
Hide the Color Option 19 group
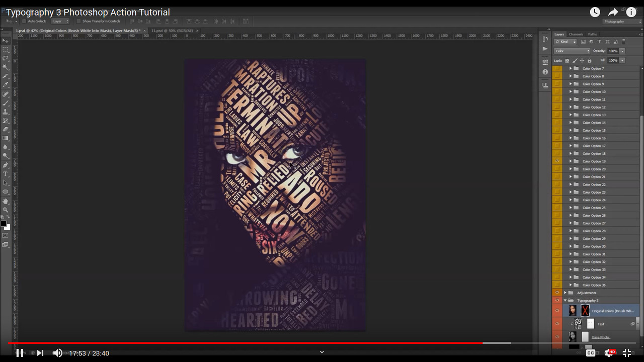click(557, 161)
